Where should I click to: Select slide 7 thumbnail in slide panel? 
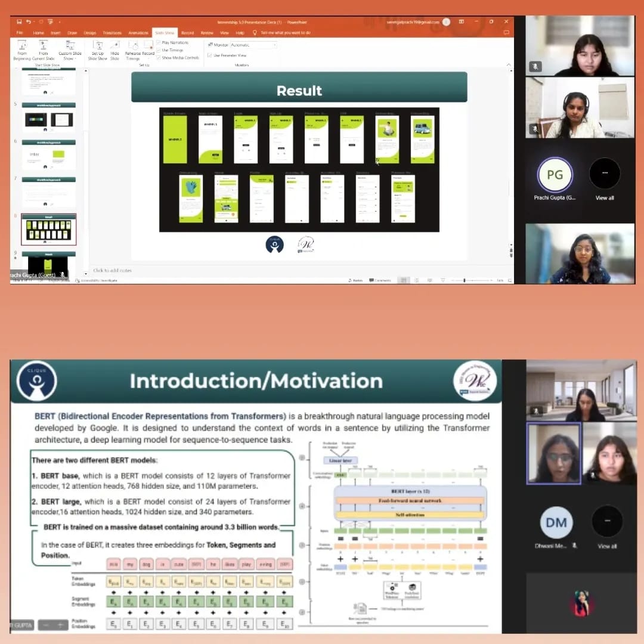point(49,192)
